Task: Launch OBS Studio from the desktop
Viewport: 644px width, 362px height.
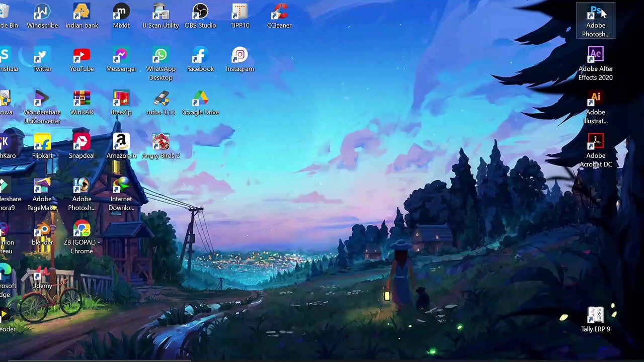Action: point(200,16)
